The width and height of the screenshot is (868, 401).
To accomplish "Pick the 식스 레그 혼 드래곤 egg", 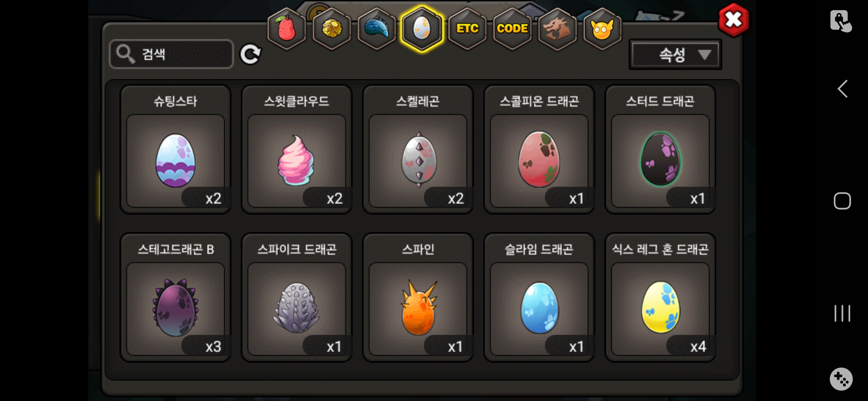I will [x=660, y=297].
